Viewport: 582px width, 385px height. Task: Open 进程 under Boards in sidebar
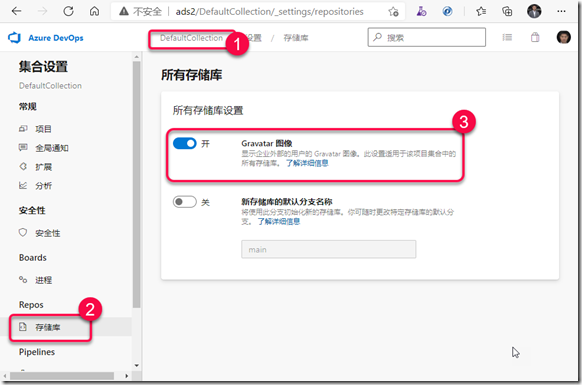pyautogui.click(x=43, y=280)
